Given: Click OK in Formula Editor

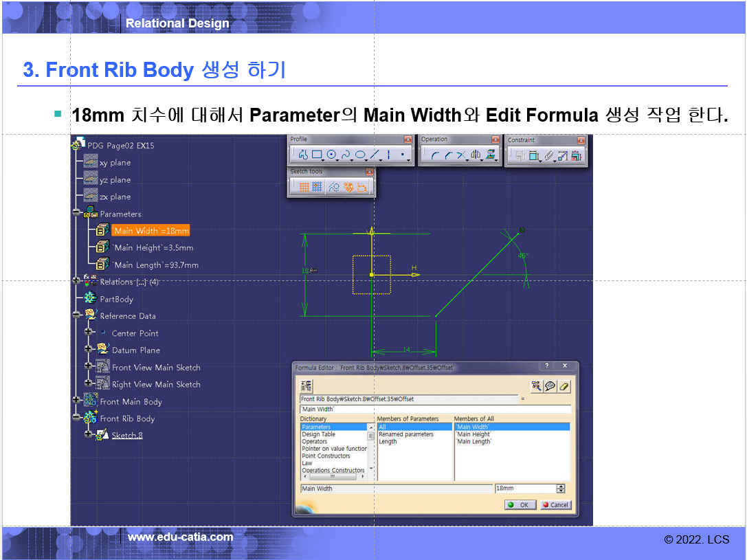Looking at the screenshot, I should tap(520, 505).
